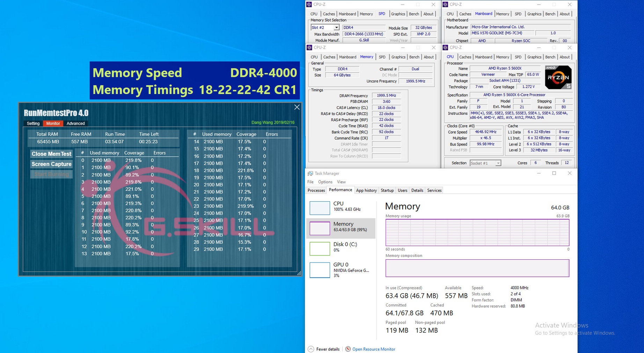This screenshot has width=644, height=353.
Task: Open the Slot #2 memory slot dropdown
Action: (x=336, y=28)
